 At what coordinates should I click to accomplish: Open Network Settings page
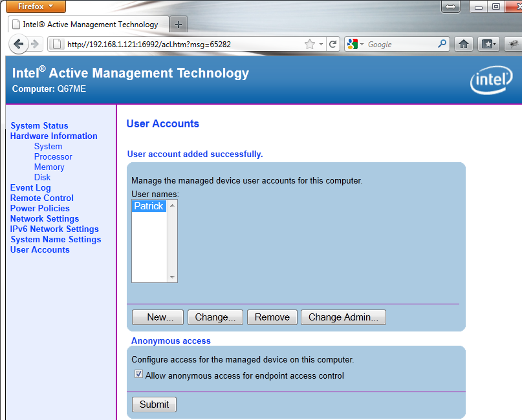[x=44, y=219]
